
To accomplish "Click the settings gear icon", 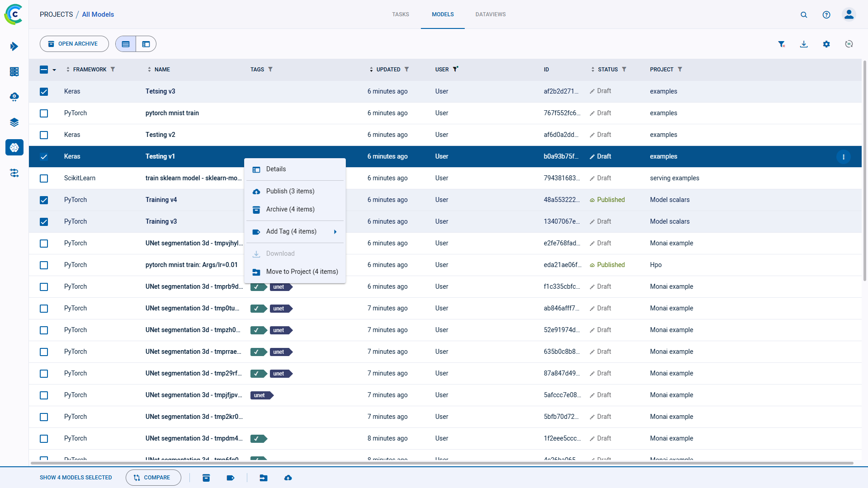I will pyautogui.click(x=826, y=43).
